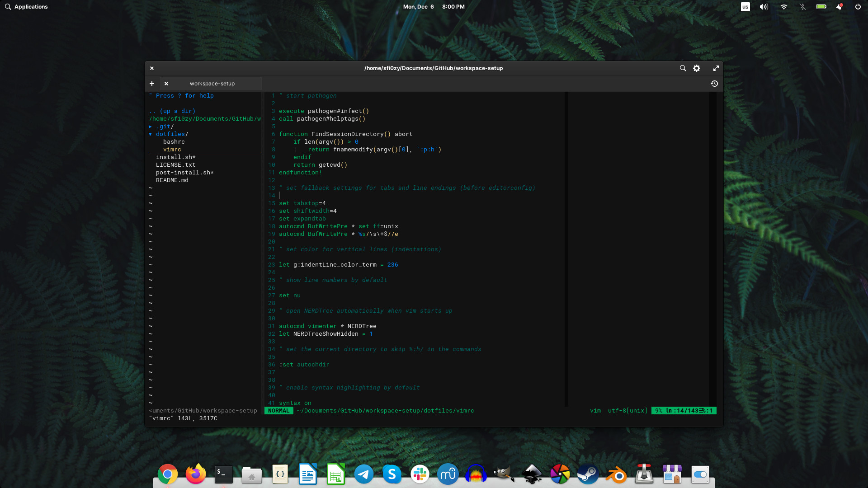Click the network WiFi status icon

pyautogui.click(x=783, y=7)
